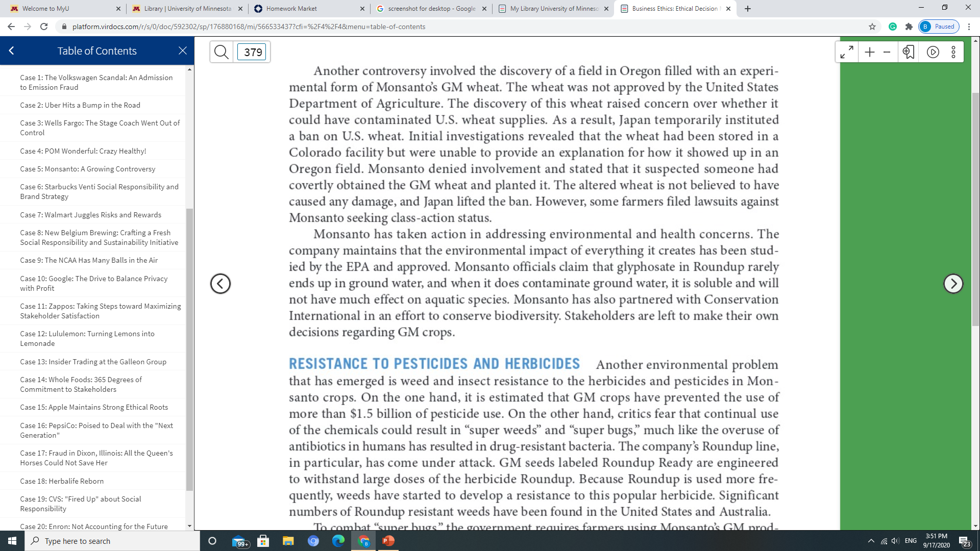
Task: Click the contents list scroll-up arrow
Action: (x=190, y=69)
